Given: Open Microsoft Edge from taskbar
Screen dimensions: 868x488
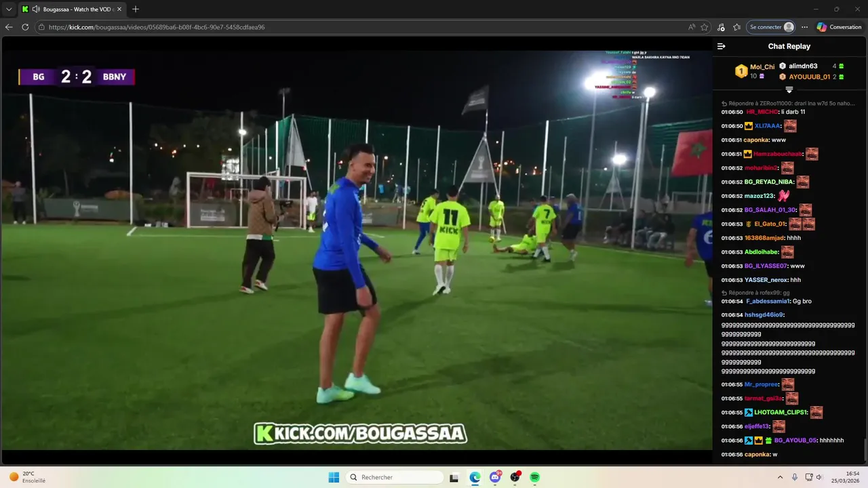Looking at the screenshot, I should (475, 477).
